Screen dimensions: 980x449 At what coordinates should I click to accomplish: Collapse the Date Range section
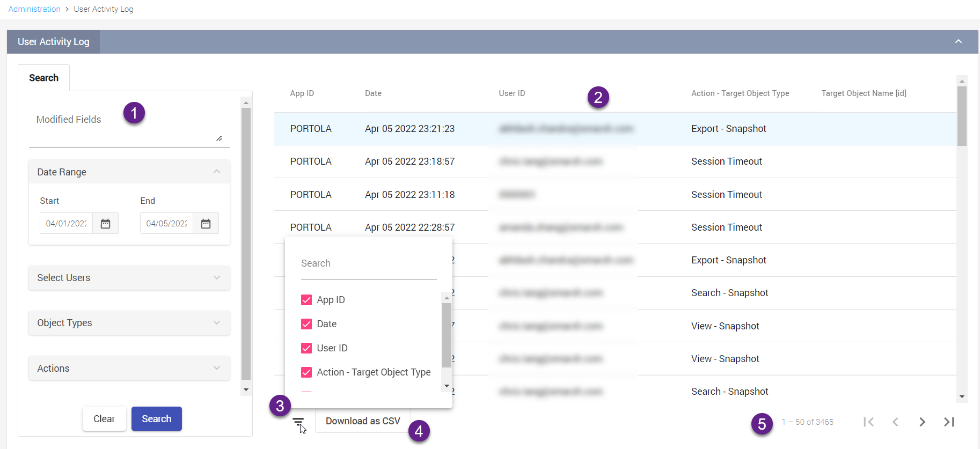click(129, 172)
